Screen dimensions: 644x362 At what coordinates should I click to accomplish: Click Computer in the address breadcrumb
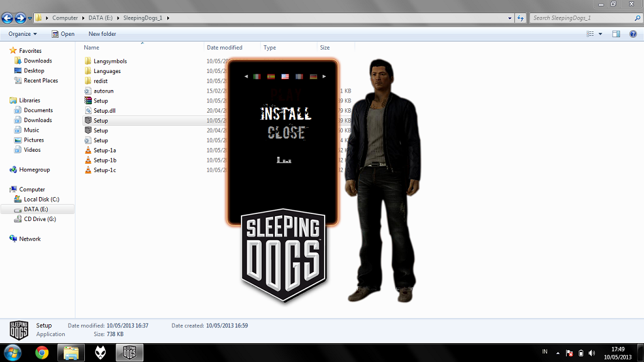coord(65,18)
